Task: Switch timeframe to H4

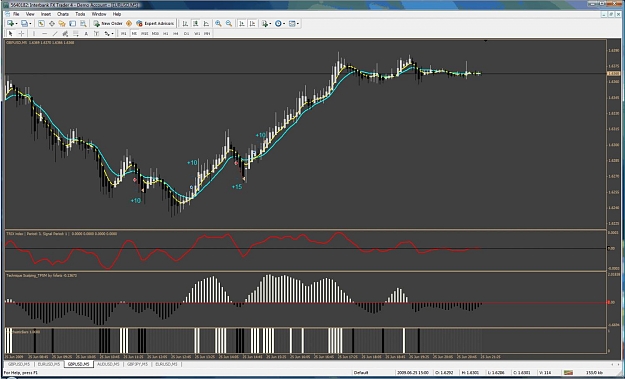Action: click(x=176, y=33)
